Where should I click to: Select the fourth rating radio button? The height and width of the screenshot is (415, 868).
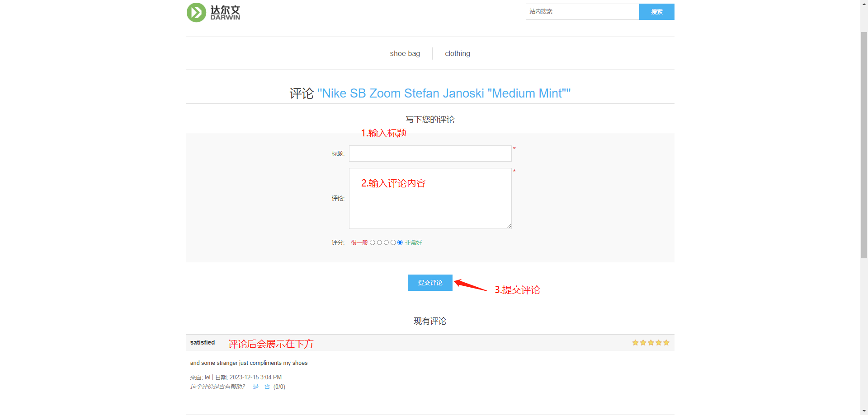(x=393, y=242)
